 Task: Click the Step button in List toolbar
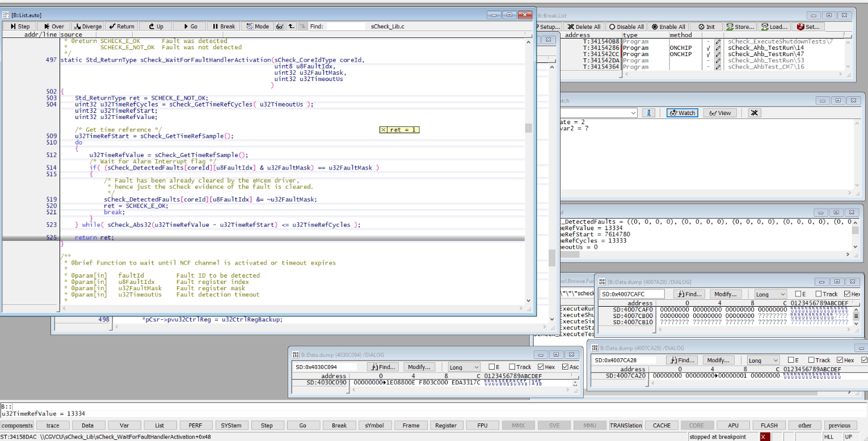coord(20,26)
